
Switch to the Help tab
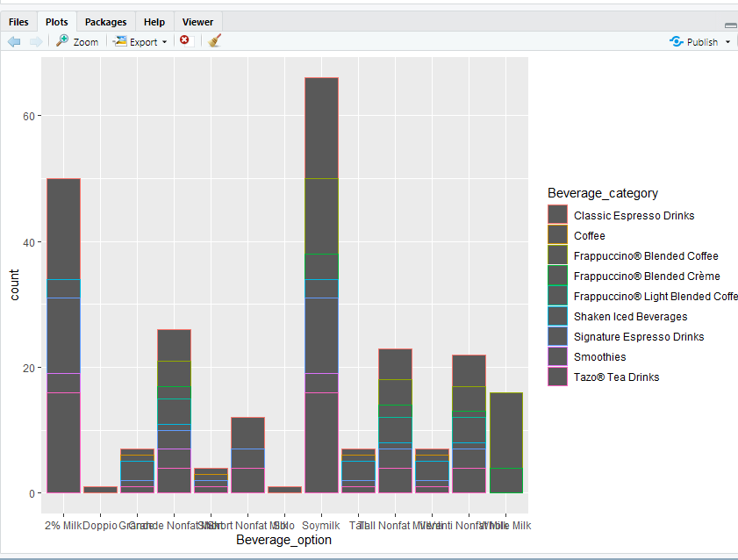(154, 22)
